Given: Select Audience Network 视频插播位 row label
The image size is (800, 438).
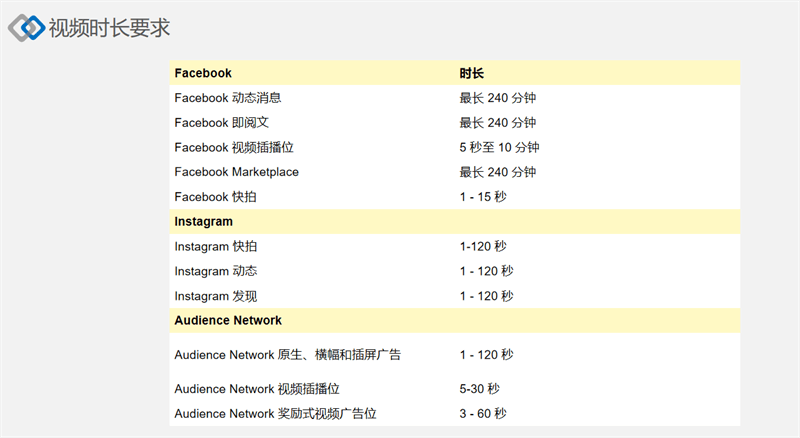Looking at the screenshot, I should (257, 389).
